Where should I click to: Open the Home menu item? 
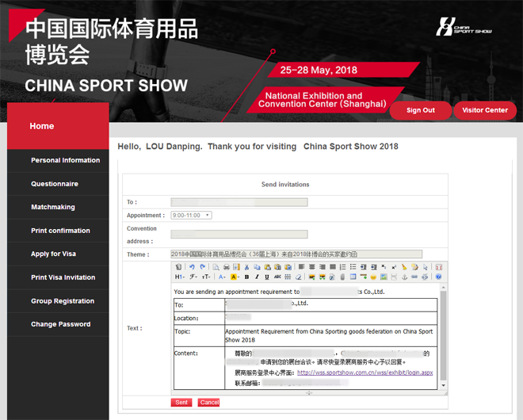(x=42, y=126)
